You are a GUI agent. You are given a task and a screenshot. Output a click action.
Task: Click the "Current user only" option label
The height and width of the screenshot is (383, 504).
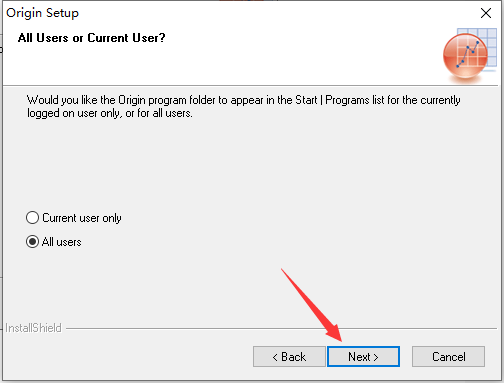82,218
